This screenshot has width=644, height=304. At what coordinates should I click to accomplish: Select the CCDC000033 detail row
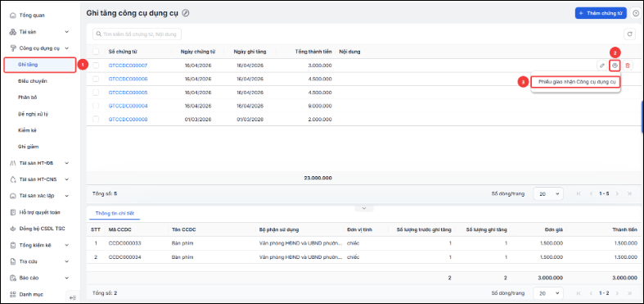[x=363, y=243]
